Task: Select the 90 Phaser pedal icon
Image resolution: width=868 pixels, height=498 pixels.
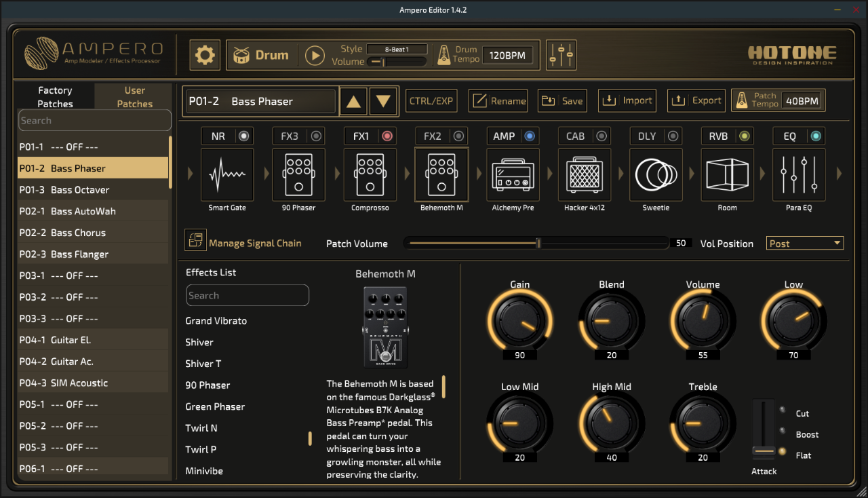Action: pos(298,175)
